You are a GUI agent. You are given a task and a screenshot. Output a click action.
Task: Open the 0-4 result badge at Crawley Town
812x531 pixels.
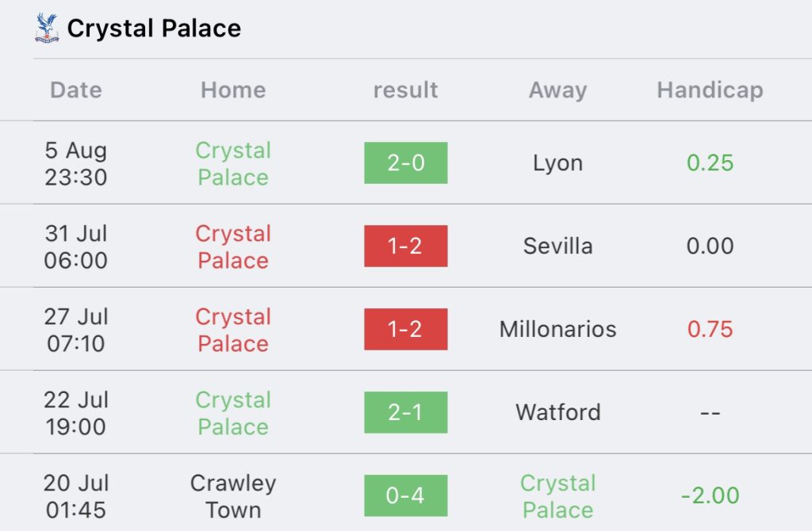tap(405, 495)
